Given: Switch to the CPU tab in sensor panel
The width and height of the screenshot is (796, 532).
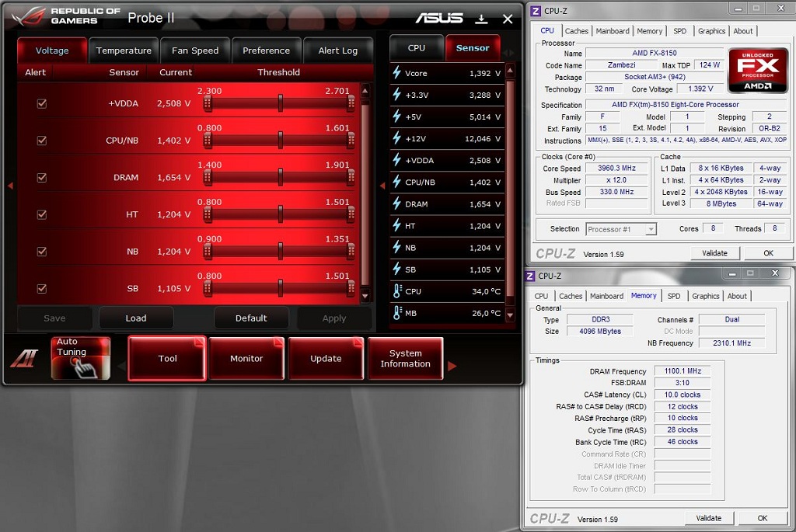Looking at the screenshot, I should click(417, 47).
